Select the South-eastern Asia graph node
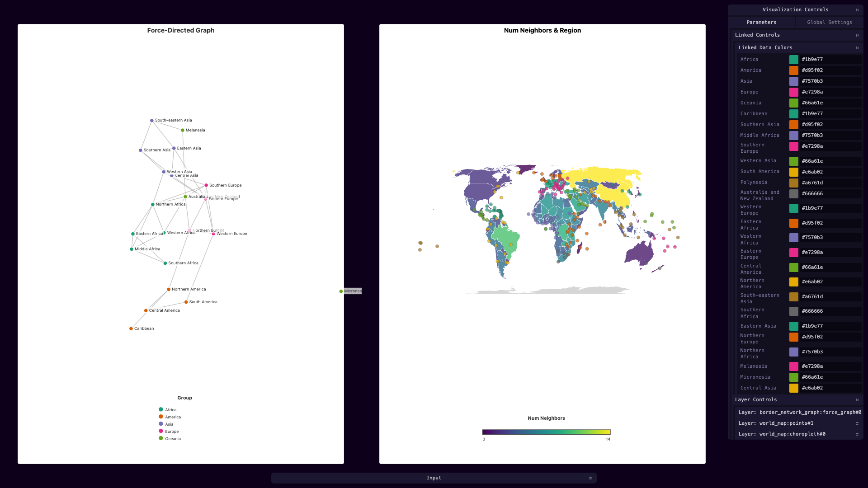Screen dimensions: 868x488 (152, 121)
